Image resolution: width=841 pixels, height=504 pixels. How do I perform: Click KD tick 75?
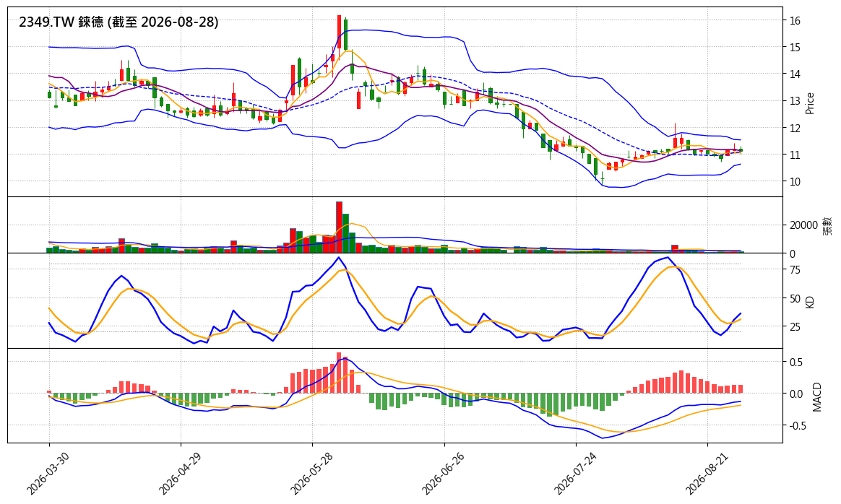pos(795,270)
